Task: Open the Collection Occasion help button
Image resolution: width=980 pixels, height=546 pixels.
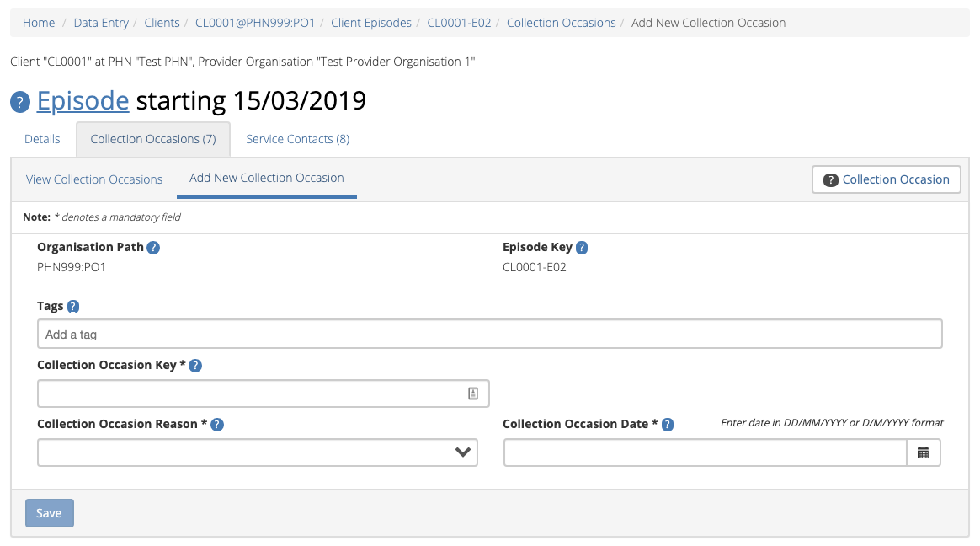Action: 886,179
